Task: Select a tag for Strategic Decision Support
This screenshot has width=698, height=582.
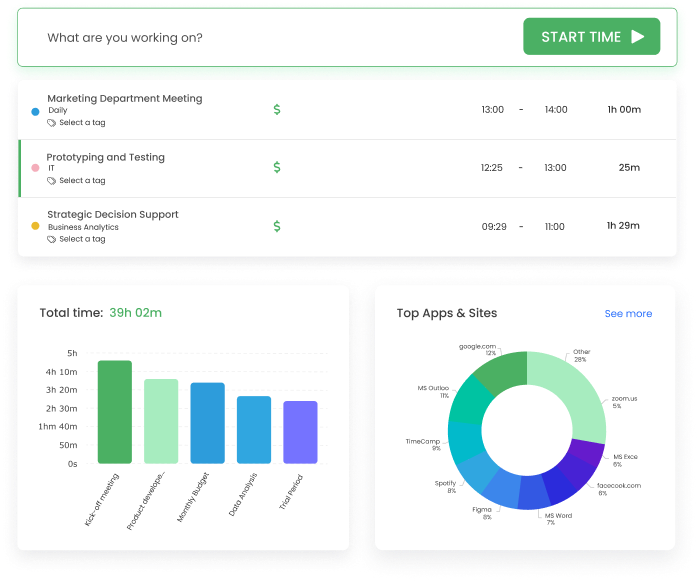Action: coord(81,239)
